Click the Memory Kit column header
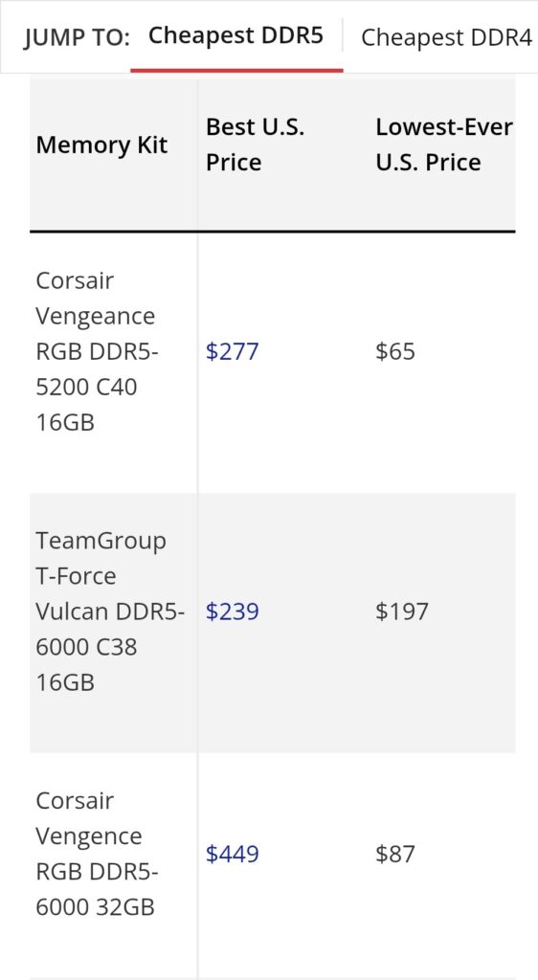Screen dimensions: 538x980 click(101, 145)
